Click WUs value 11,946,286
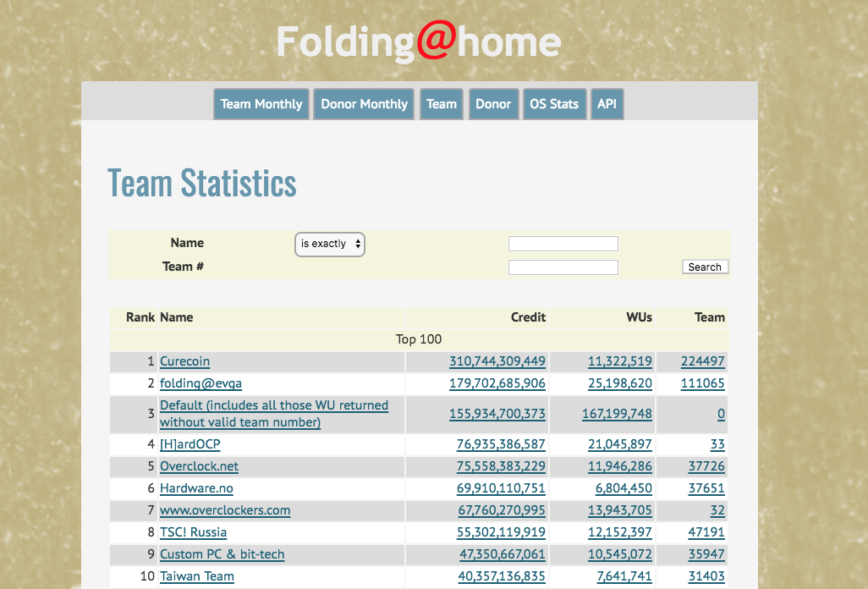 [x=620, y=466]
